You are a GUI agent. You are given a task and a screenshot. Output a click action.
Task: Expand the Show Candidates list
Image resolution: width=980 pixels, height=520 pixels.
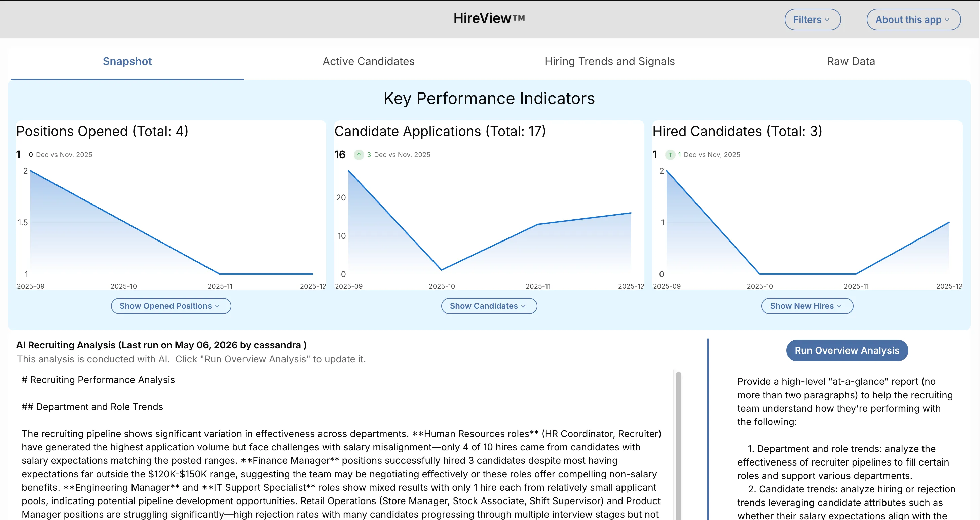tap(489, 306)
